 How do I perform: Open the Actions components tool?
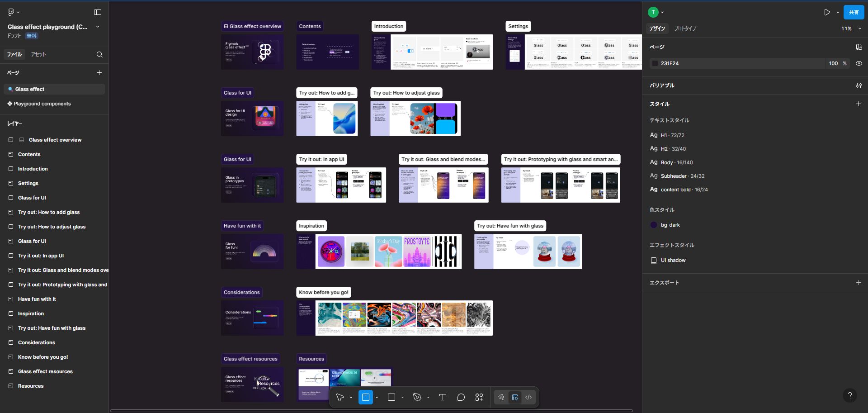click(479, 397)
